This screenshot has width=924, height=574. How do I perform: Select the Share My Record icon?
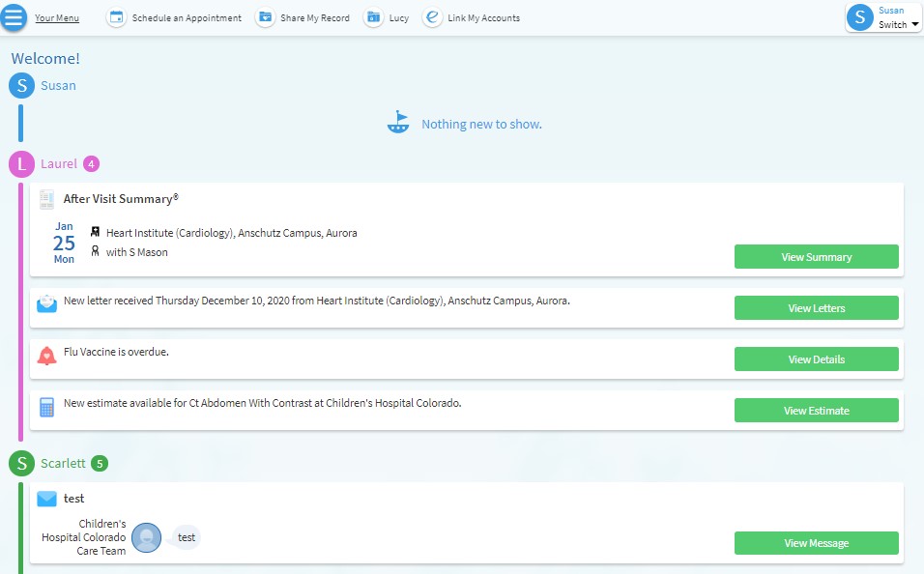tap(265, 16)
